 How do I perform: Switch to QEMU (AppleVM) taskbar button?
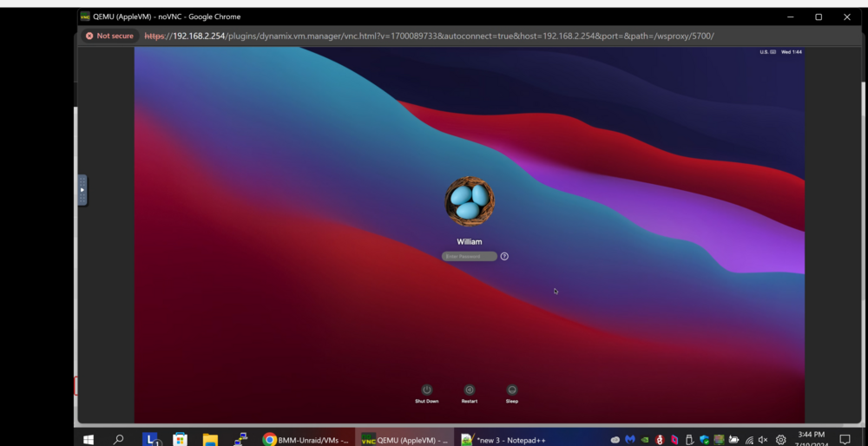click(404, 440)
